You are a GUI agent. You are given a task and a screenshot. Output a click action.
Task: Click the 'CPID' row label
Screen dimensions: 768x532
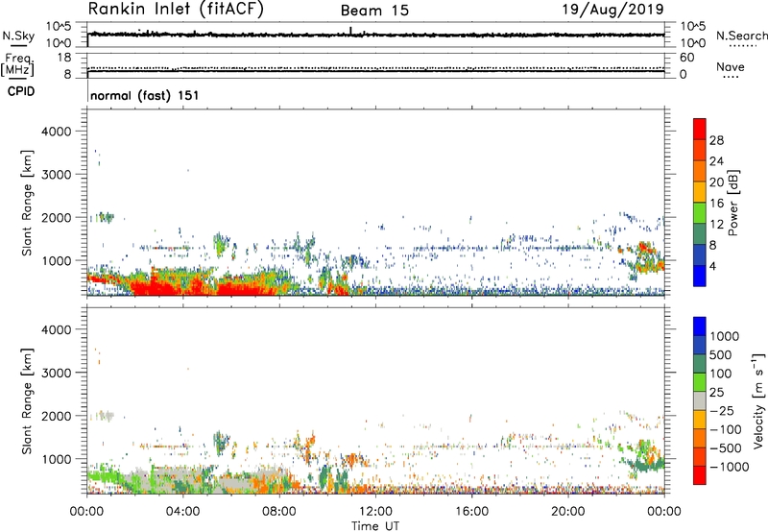pos(21,91)
